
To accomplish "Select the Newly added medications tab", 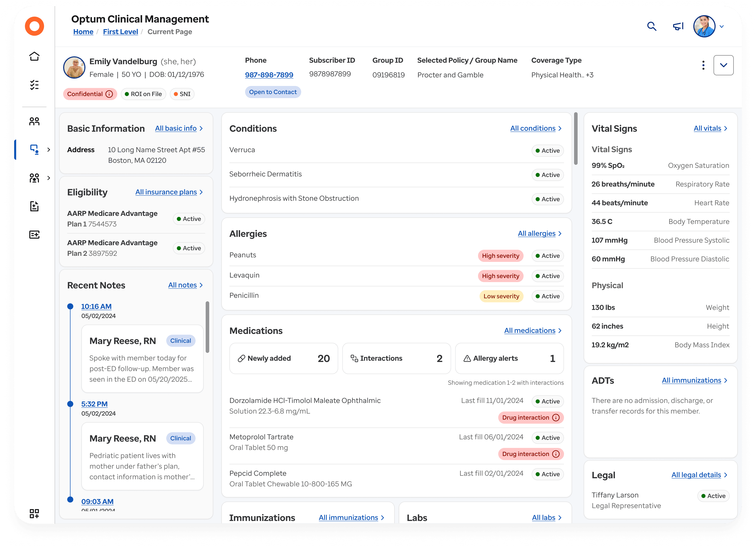I will (284, 358).
